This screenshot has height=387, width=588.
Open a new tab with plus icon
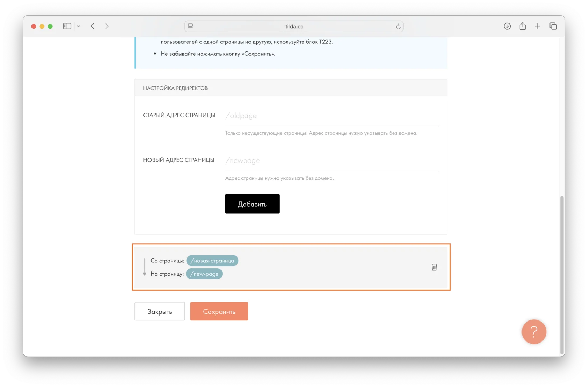coord(538,26)
